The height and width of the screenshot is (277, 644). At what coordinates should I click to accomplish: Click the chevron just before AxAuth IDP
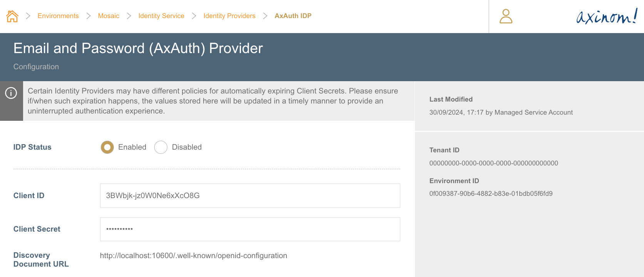[x=265, y=16]
